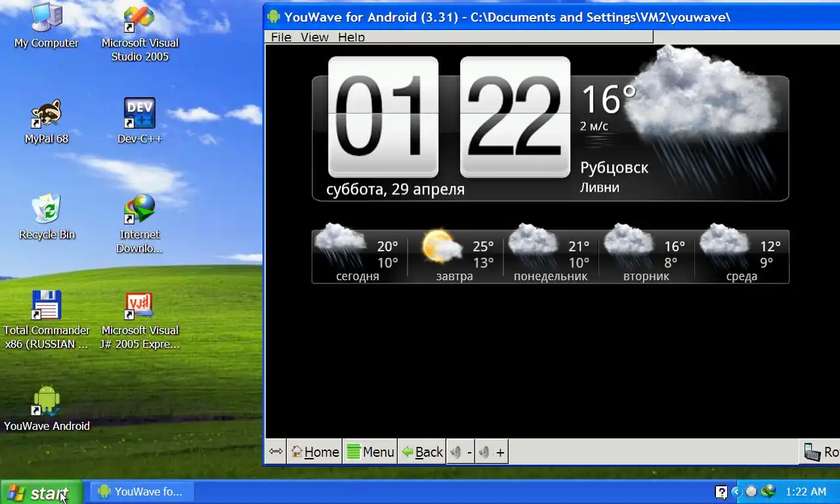This screenshot has height=504, width=840.
Task: Open the Help menu in YouWave
Action: point(351,37)
